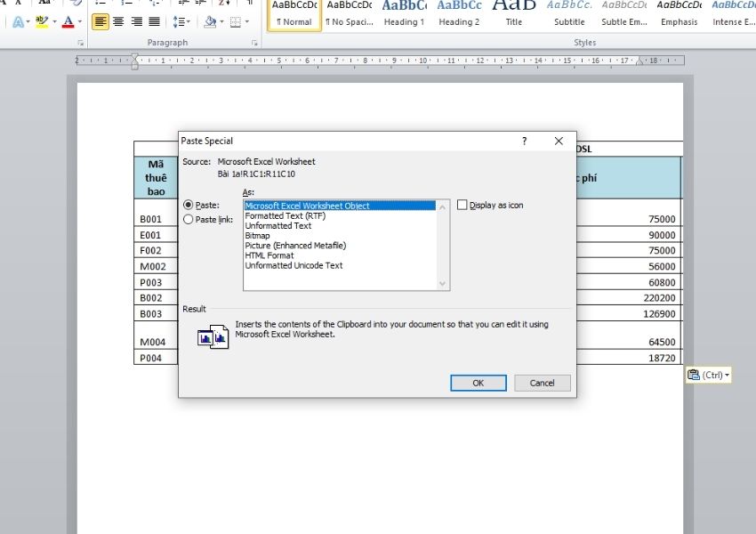Image resolution: width=756 pixels, height=534 pixels.
Task: Open the Paste Options (Ctrl) button
Action: [708, 375]
